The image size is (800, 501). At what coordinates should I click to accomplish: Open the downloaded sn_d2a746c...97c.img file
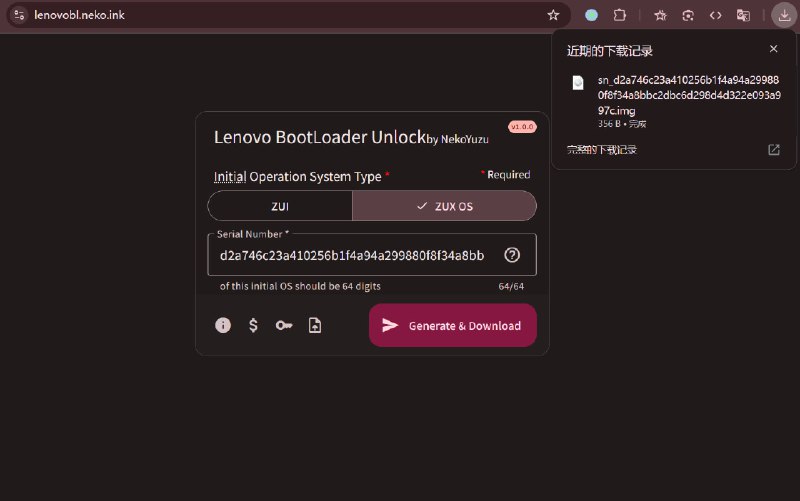(x=689, y=95)
